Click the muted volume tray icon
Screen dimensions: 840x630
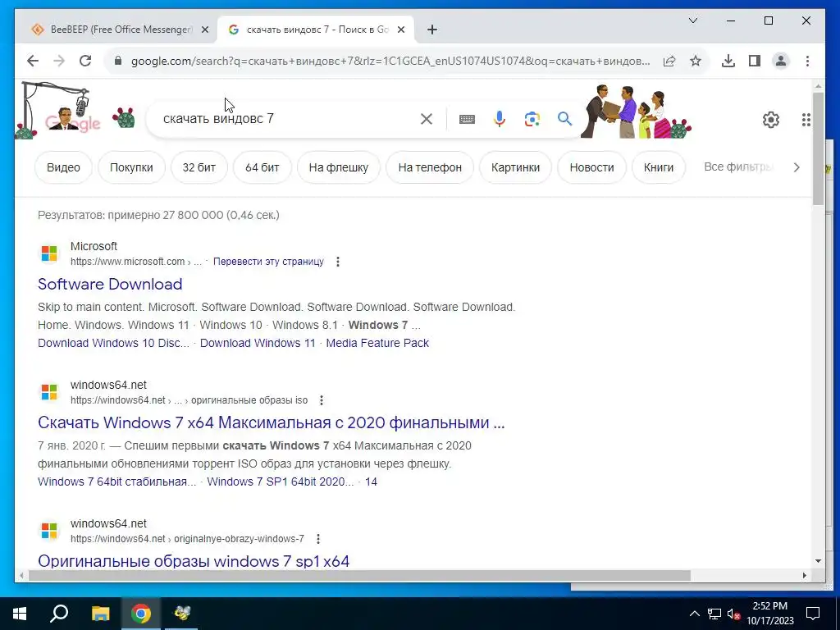coord(734,614)
